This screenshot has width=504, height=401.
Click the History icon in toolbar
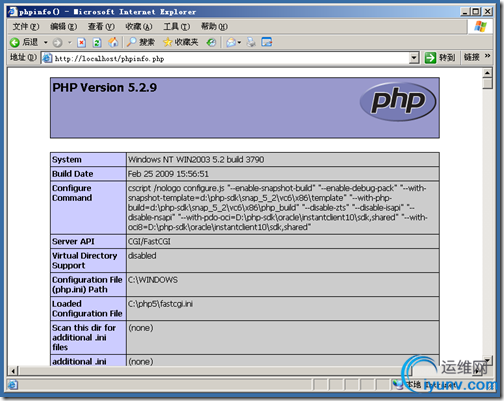[211, 42]
